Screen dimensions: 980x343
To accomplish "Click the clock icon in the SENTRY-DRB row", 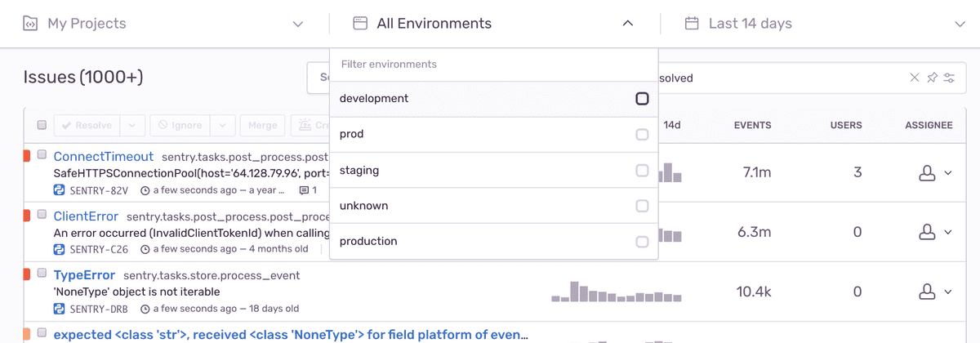I will pyautogui.click(x=145, y=310).
